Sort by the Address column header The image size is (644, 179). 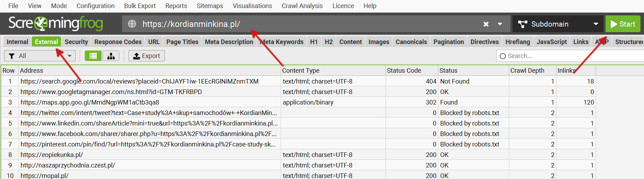150,71
